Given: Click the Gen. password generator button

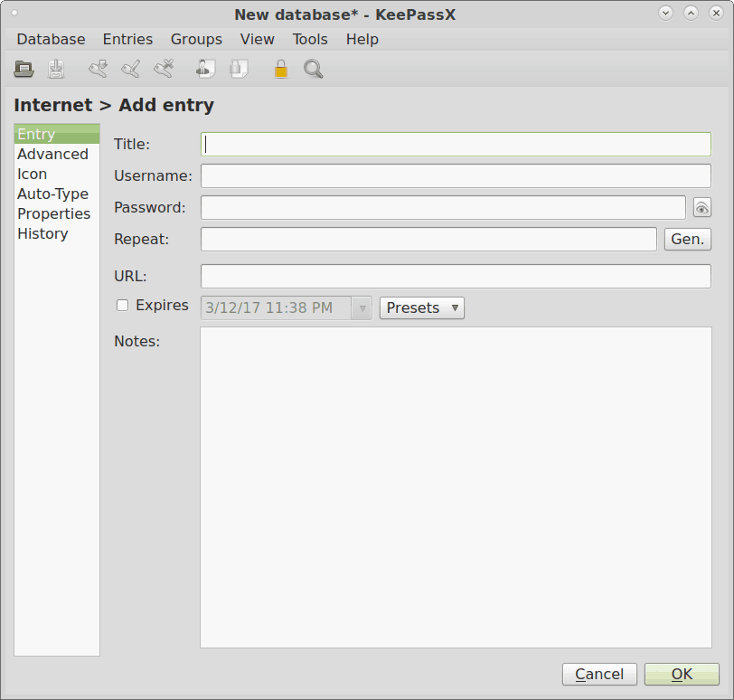Looking at the screenshot, I should (x=688, y=240).
